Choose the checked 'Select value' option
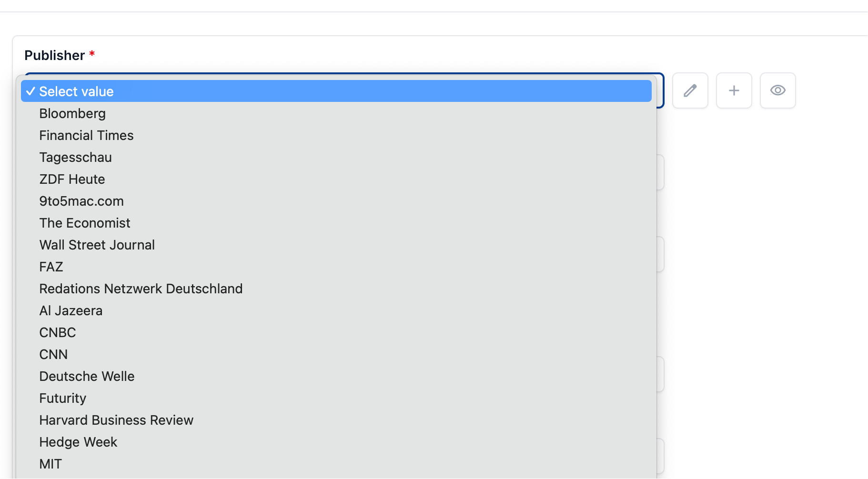 (x=336, y=91)
